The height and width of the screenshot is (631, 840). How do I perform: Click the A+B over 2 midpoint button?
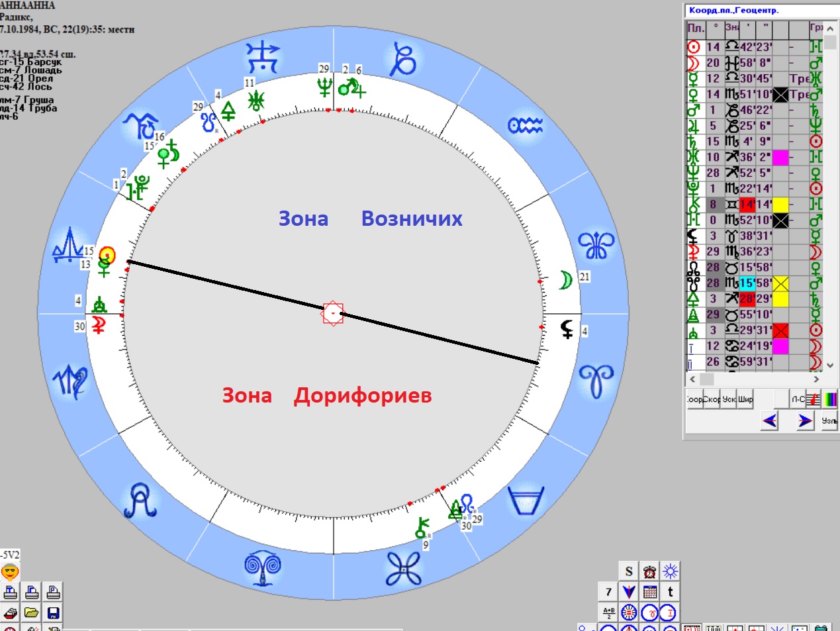point(608,612)
